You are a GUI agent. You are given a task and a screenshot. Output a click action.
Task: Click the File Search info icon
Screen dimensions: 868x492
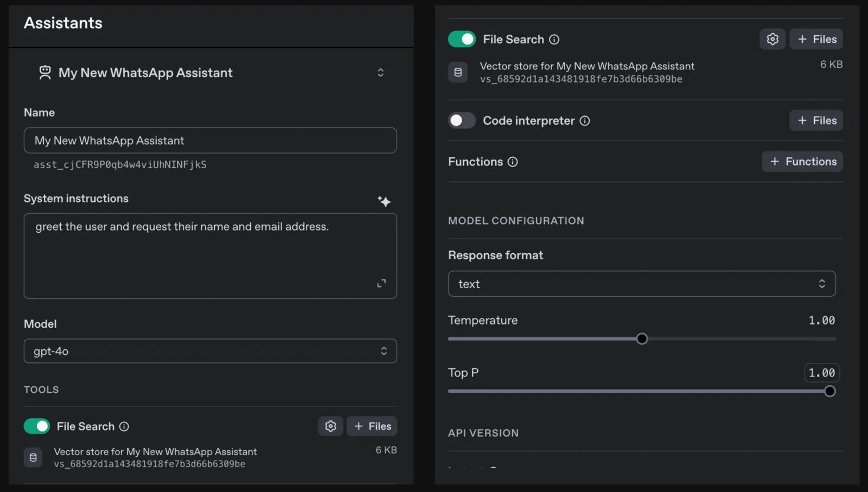click(x=554, y=39)
